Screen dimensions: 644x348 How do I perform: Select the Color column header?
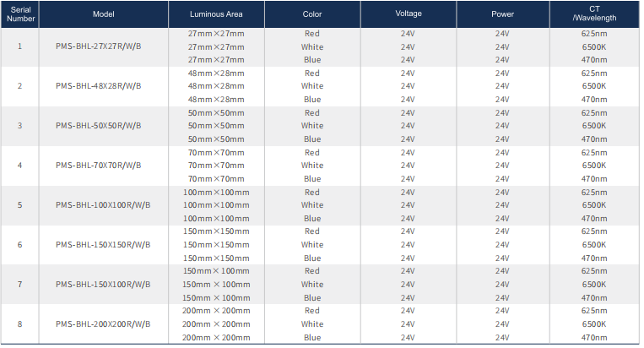312,14
